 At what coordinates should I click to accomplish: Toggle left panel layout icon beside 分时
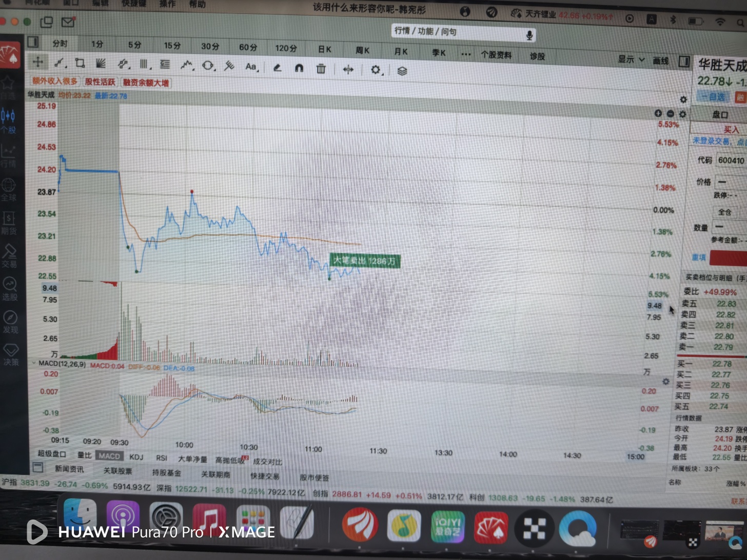tap(33, 42)
